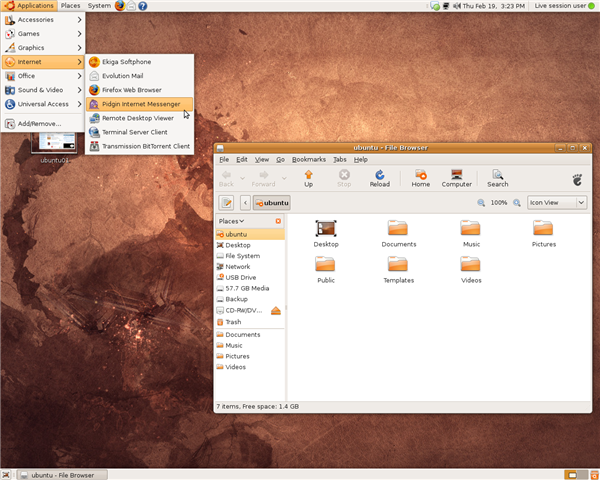Launch Ekiga Softphone from menu
600x480 pixels.
[140, 62]
